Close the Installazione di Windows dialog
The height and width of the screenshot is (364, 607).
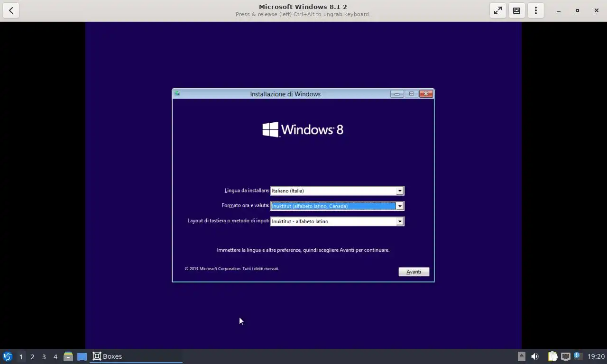426,94
